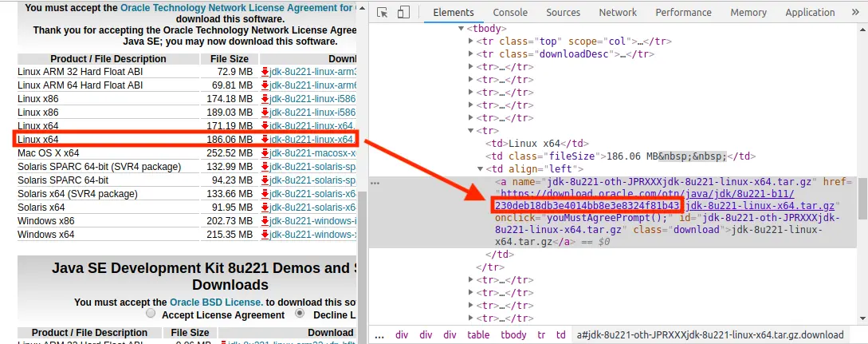Select Accept License Agreement radio button
Screen dimensions: 868x344
151,314
